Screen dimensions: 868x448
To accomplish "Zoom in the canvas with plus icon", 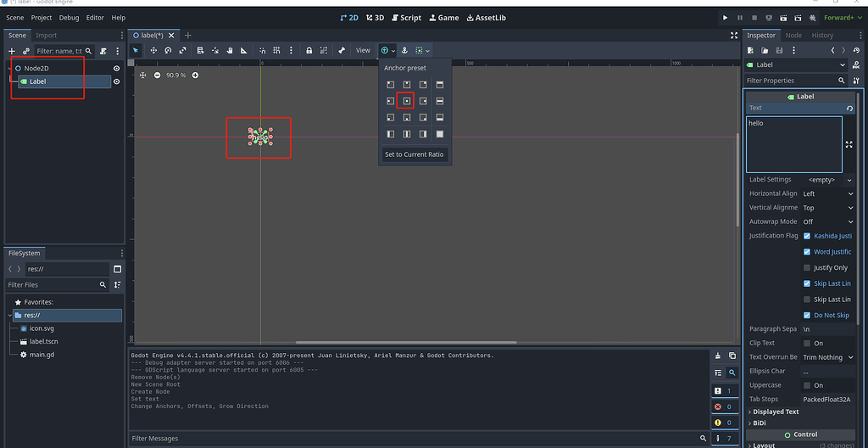I will pyautogui.click(x=195, y=75).
